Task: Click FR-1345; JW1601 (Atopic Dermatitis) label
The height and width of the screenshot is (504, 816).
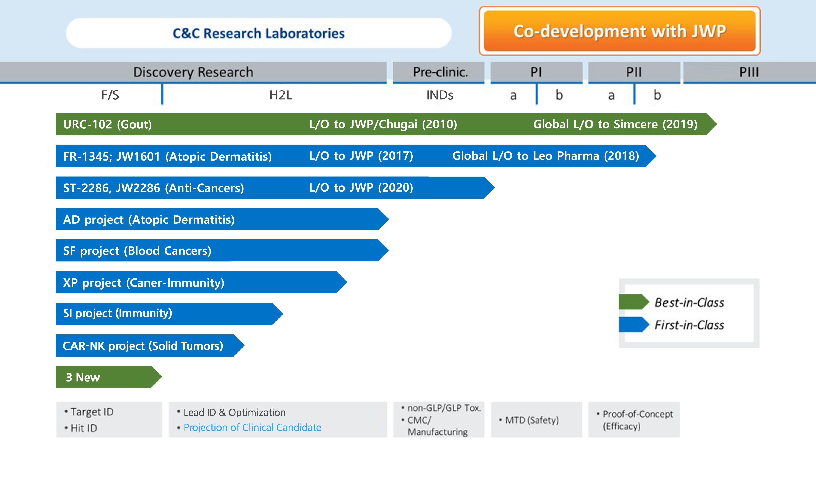Action: pos(168,156)
